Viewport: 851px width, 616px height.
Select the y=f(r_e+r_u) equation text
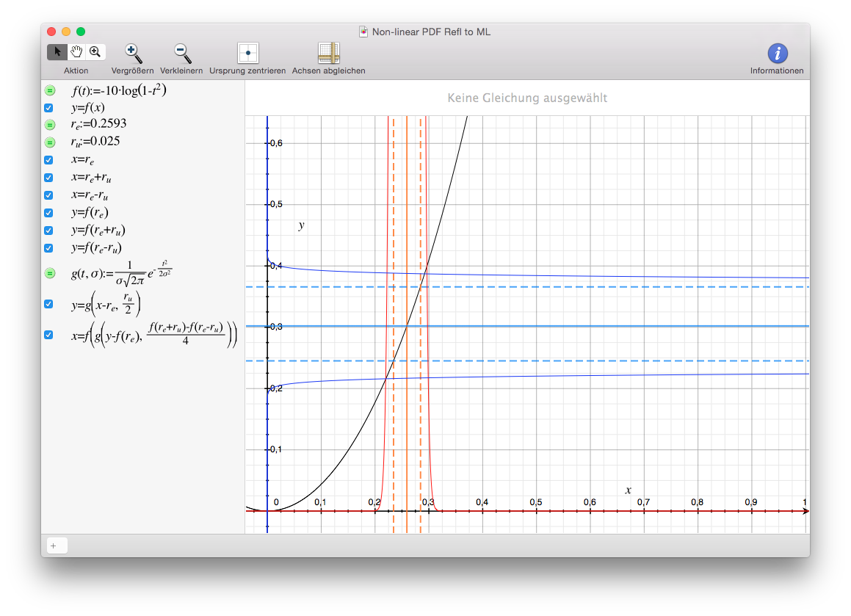click(x=98, y=230)
